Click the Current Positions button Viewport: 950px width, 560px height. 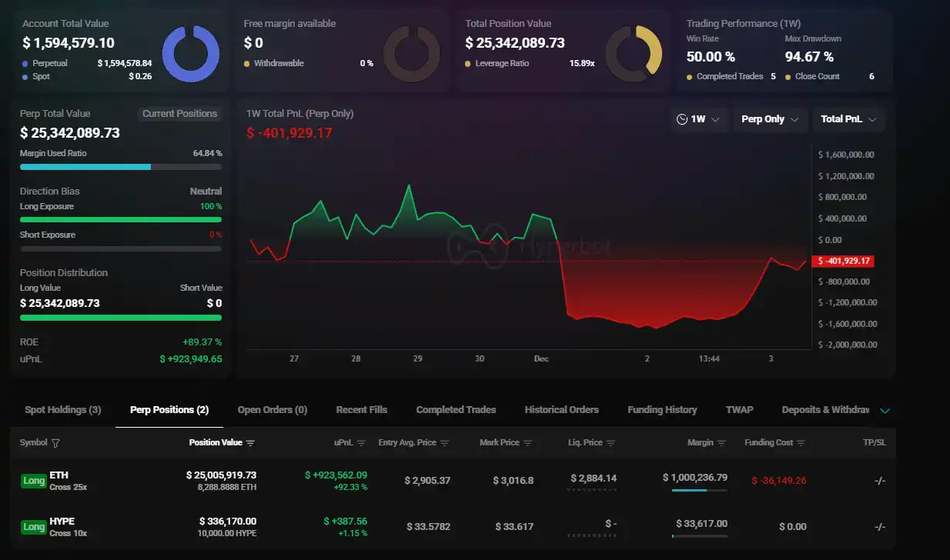pyautogui.click(x=180, y=114)
